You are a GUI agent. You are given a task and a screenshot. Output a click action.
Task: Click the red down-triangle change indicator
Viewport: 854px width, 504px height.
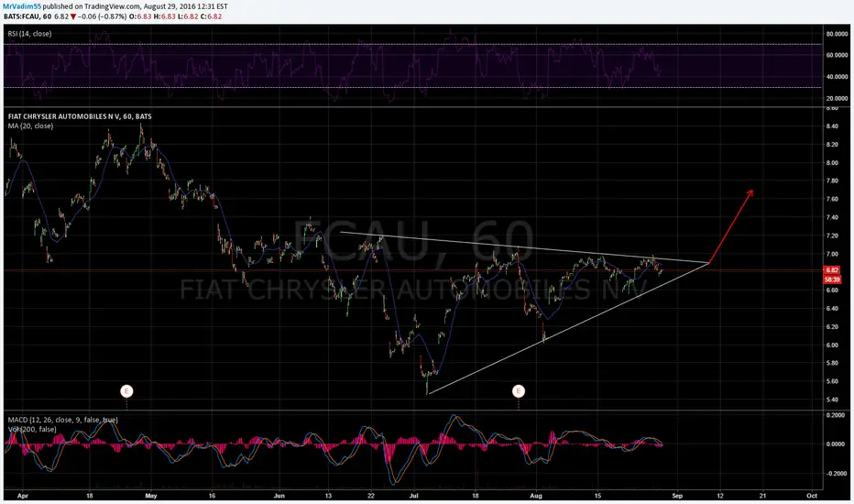[73, 16]
